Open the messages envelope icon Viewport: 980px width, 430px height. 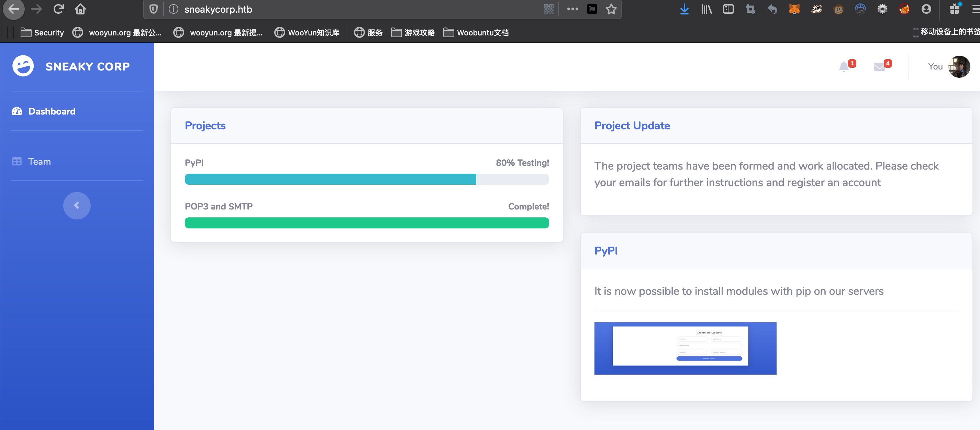click(x=879, y=67)
